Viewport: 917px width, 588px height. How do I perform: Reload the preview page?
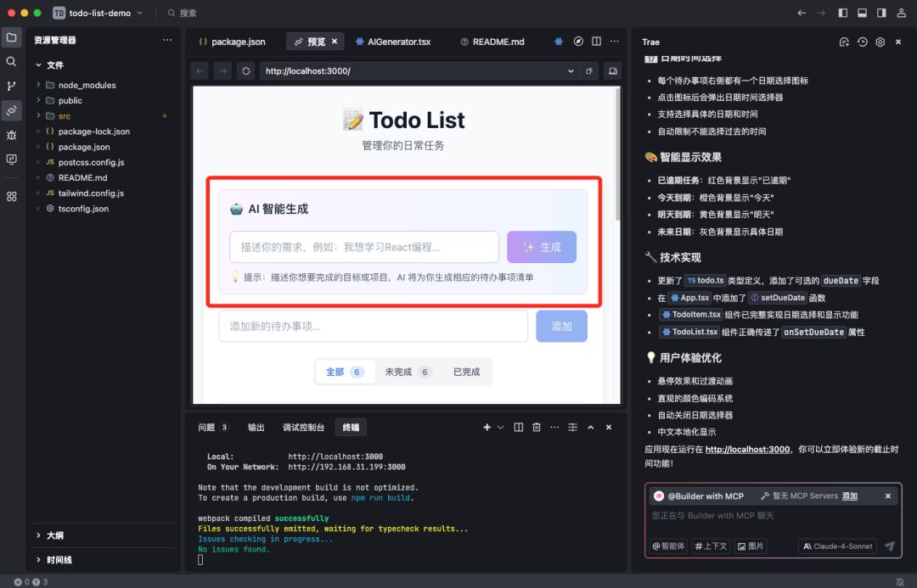point(246,71)
